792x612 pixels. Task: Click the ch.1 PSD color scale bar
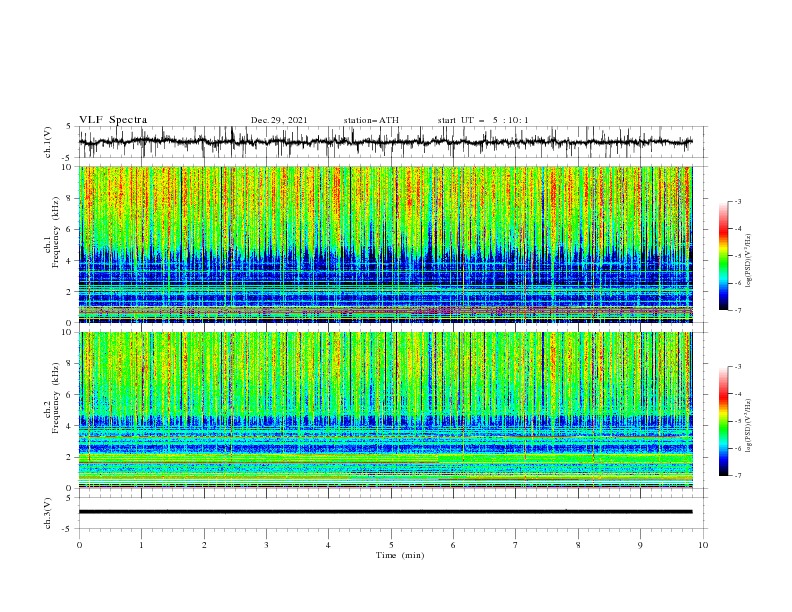click(x=724, y=256)
